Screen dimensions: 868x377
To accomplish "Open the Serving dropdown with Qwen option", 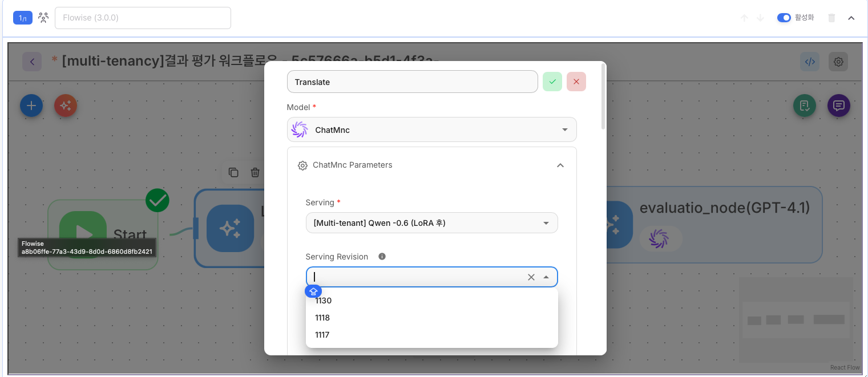I will [x=431, y=223].
